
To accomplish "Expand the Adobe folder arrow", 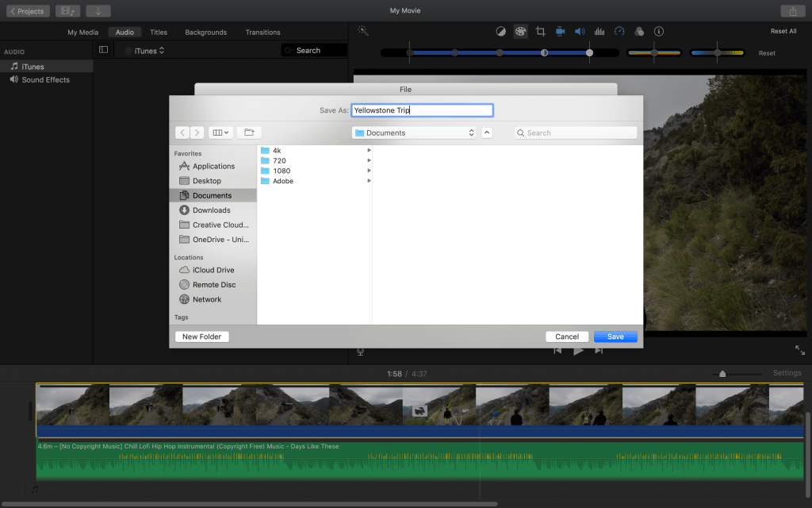I will point(369,181).
